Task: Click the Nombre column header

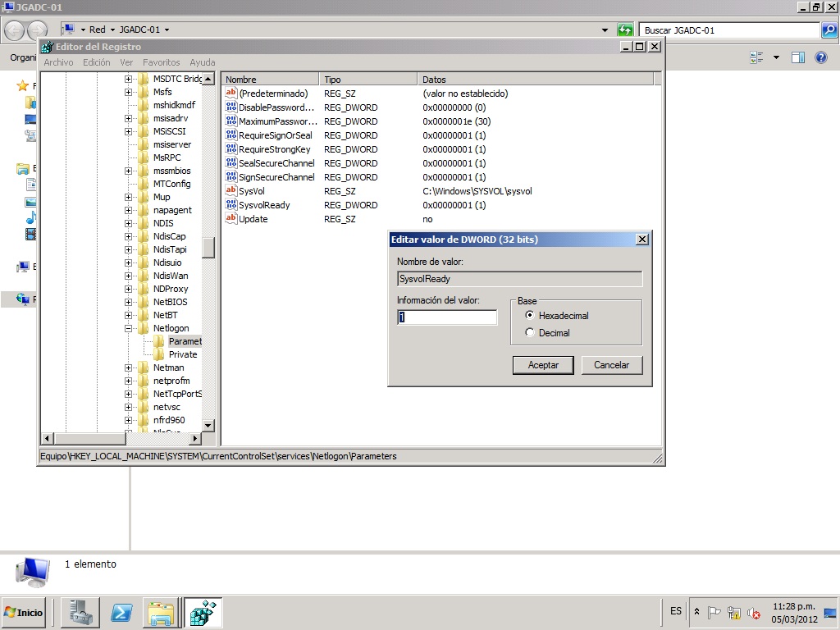Action: 271,80
